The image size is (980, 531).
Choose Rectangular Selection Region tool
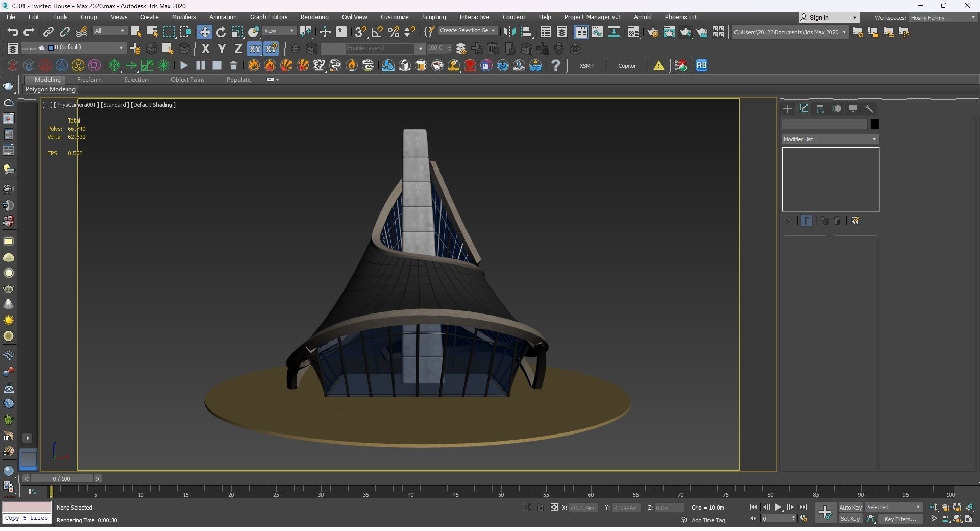[168, 32]
